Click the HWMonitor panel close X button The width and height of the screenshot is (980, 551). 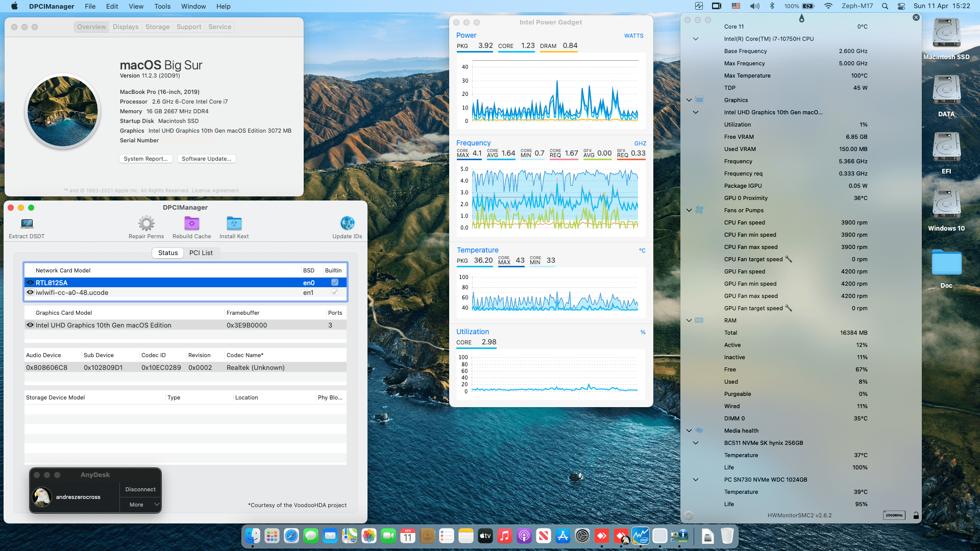pos(916,17)
